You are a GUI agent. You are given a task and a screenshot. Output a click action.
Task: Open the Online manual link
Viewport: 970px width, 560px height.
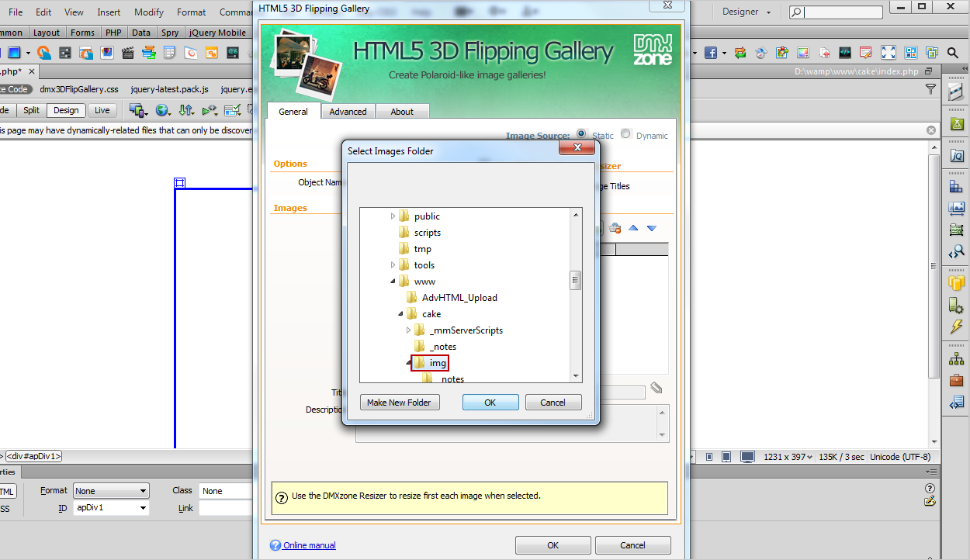click(309, 545)
